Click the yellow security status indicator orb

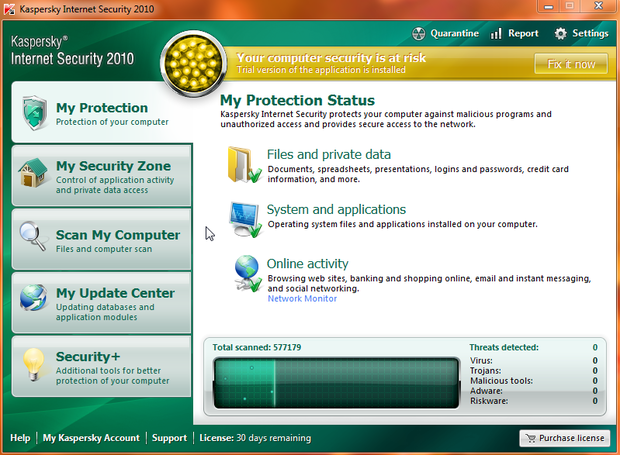pos(193,64)
